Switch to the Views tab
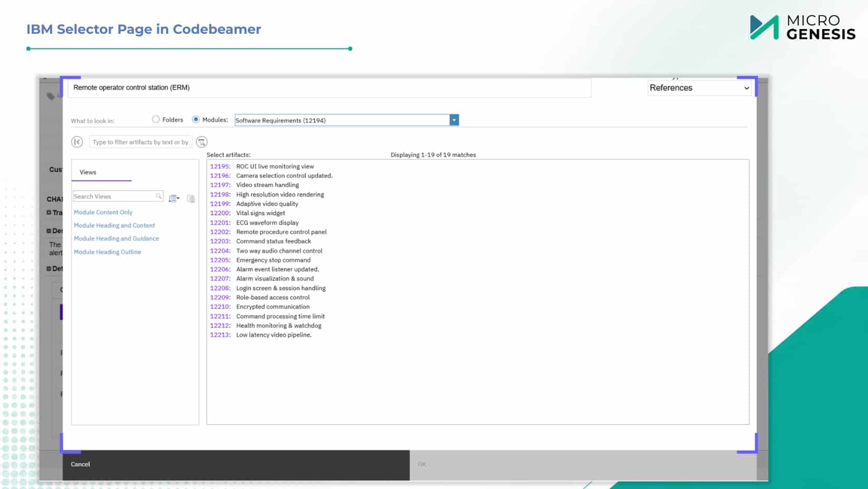The width and height of the screenshot is (868, 489). coord(88,172)
